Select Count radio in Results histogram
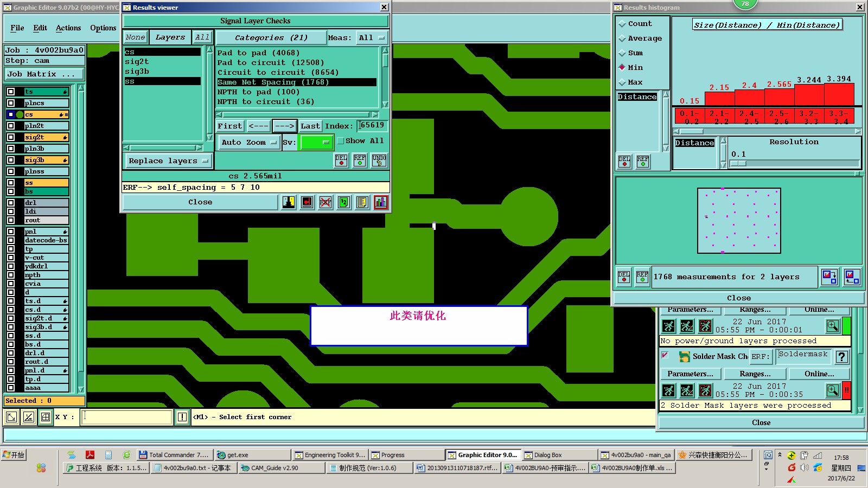This screenshot has height=488, width=868. point(623,24)
